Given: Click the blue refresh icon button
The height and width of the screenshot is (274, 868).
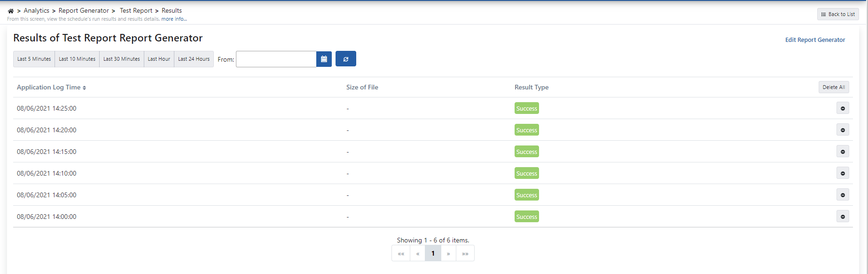Looking at the screenshot, I should [x=345, y=59].
